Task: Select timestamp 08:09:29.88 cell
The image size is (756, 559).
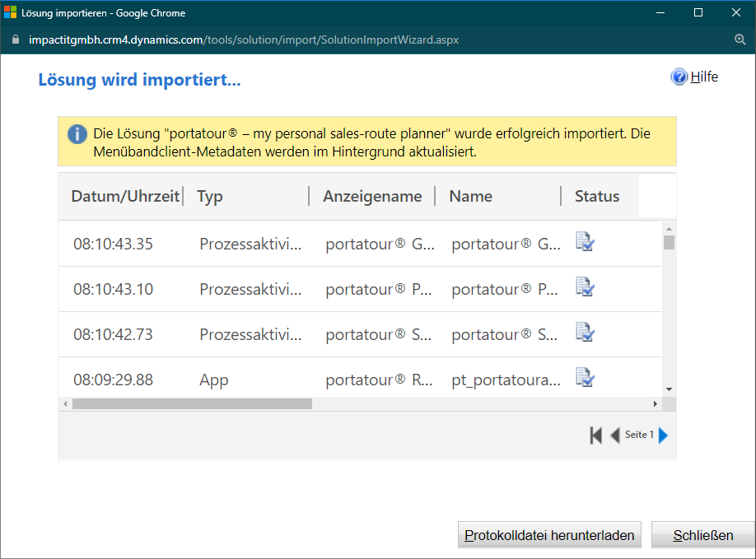Action: tap(113, 380)
